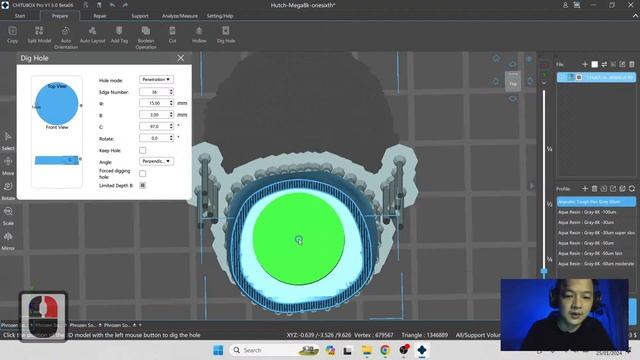
Task: Click the Dig Hole ribbon tool
Action: pyautogui.click(x=226, y=34)
